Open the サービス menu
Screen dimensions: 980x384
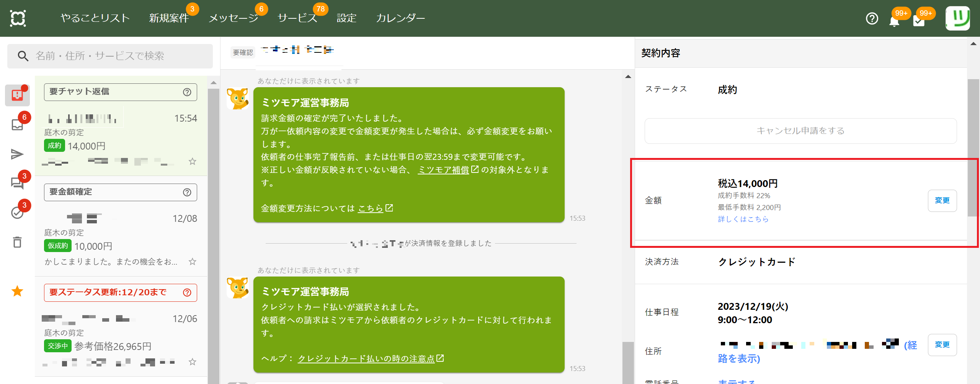click(297, 18)
